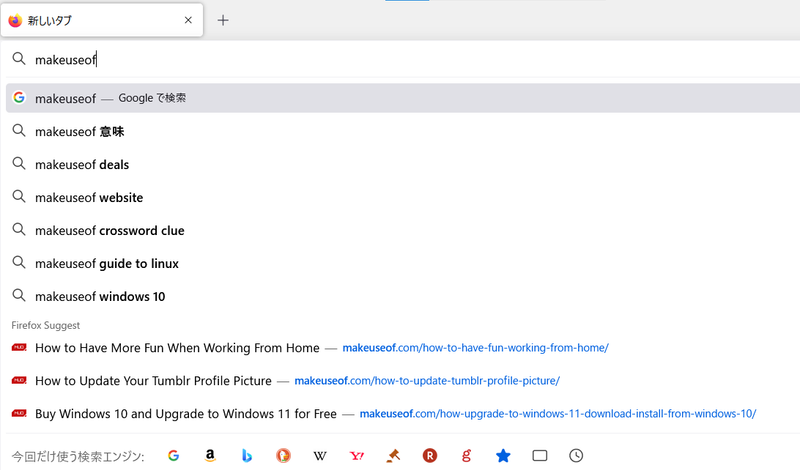Screen dimensions: 800x470
Task: Click the makeuseof.com/how-to-have-fun-working-from-home/ URL
Action: pos(476,348)
